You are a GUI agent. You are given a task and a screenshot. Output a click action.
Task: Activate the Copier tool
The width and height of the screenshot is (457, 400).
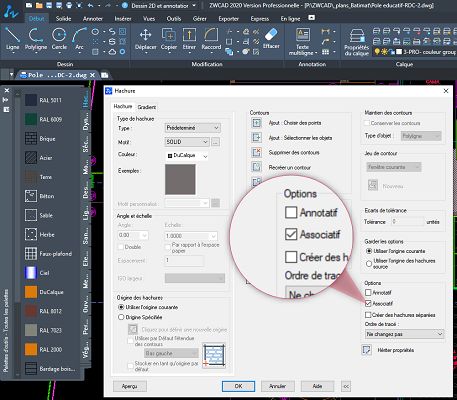click(x=169, y=39)
